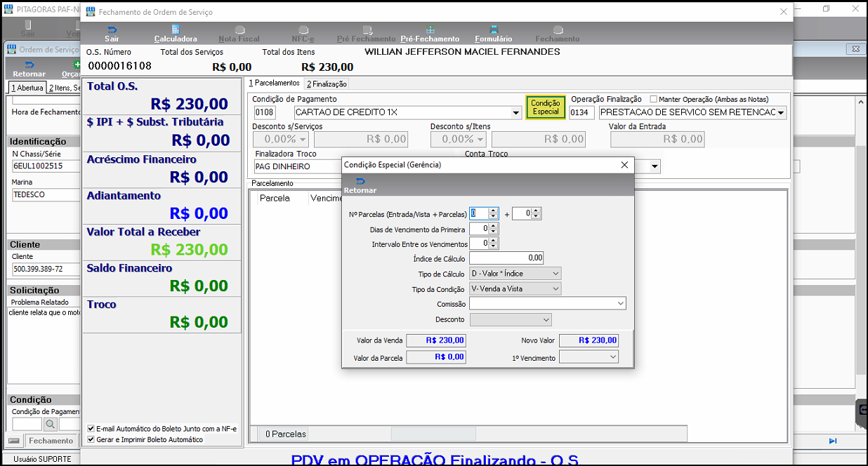Click the Usuário SUPORTE status bar entry

(x=42, y=459)
